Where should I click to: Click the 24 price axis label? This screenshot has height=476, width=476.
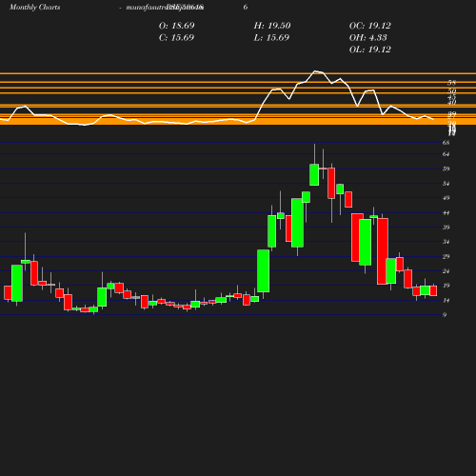pos(446,271)
